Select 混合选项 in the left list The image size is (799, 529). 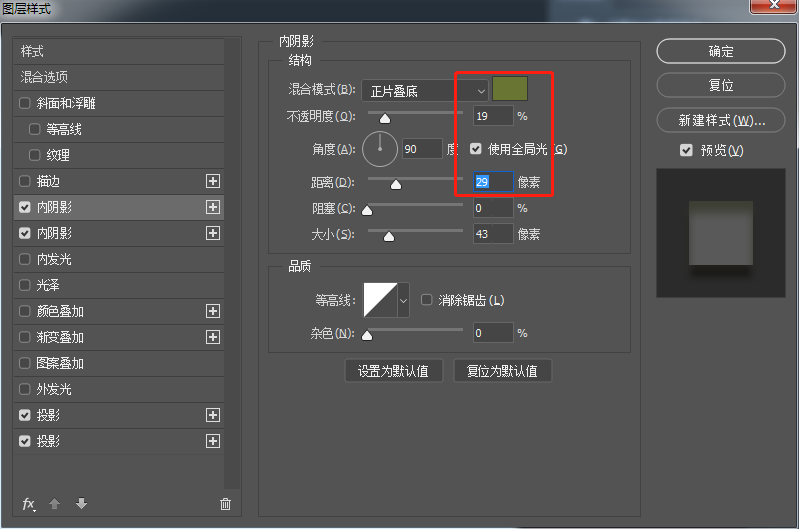119,77
